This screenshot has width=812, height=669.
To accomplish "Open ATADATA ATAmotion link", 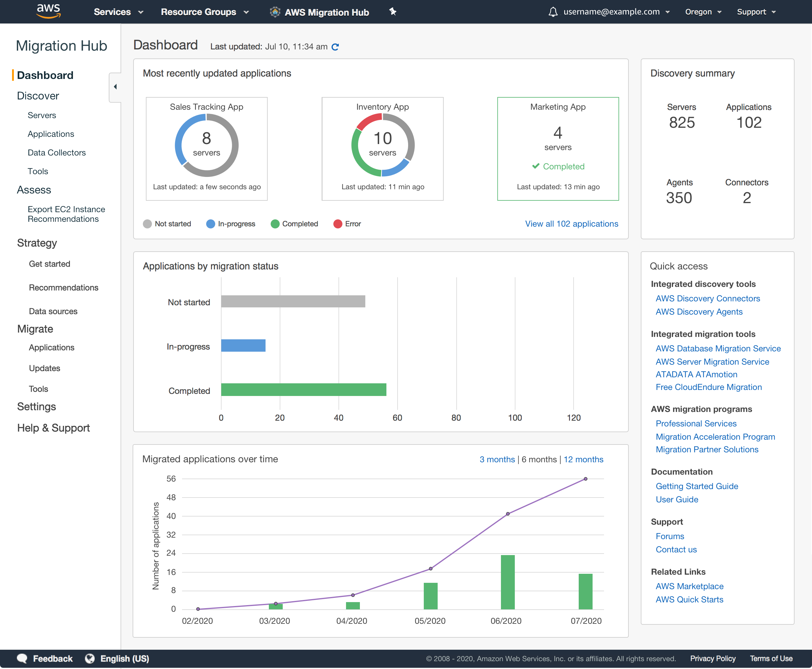I will click(696, 374).
